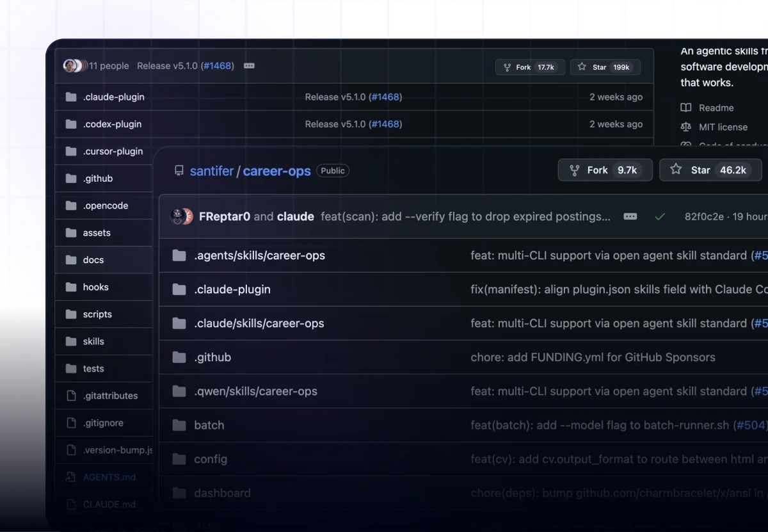Click file icon beside .gitignore

pos(71,423)
